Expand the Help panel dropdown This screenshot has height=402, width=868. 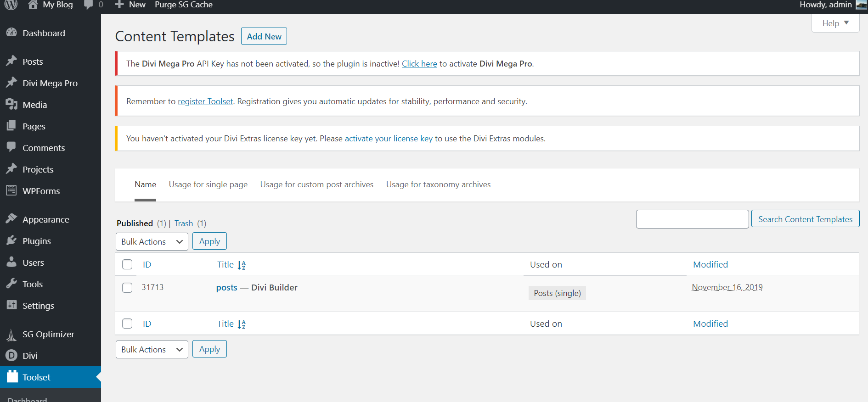pyautogui.click(x=835, y=23)
